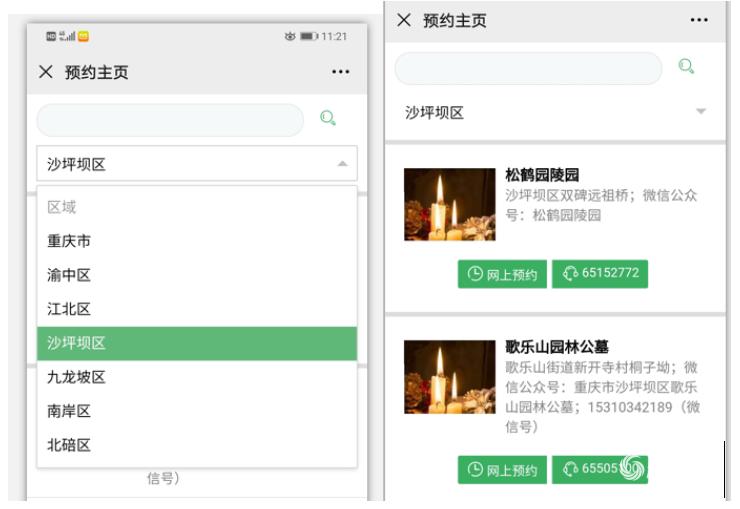
Task: Tap the orange notification icon in the status bar
Action: coord(84,36)
